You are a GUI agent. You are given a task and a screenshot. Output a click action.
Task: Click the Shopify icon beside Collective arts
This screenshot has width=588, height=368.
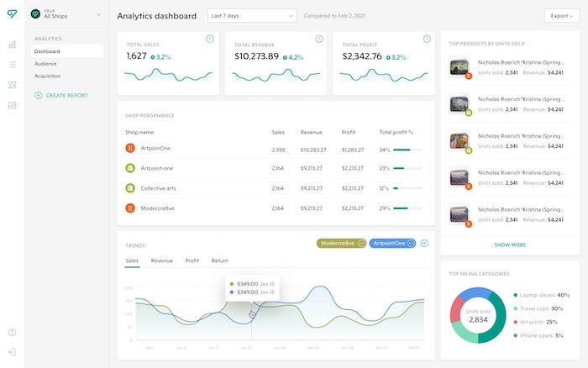coord(130,188)
